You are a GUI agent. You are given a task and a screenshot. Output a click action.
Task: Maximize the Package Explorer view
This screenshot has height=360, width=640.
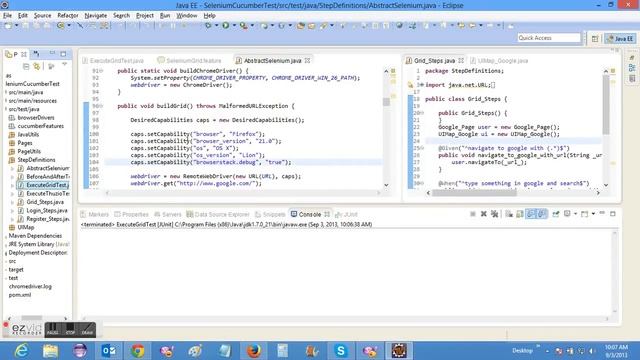(63, 54)
